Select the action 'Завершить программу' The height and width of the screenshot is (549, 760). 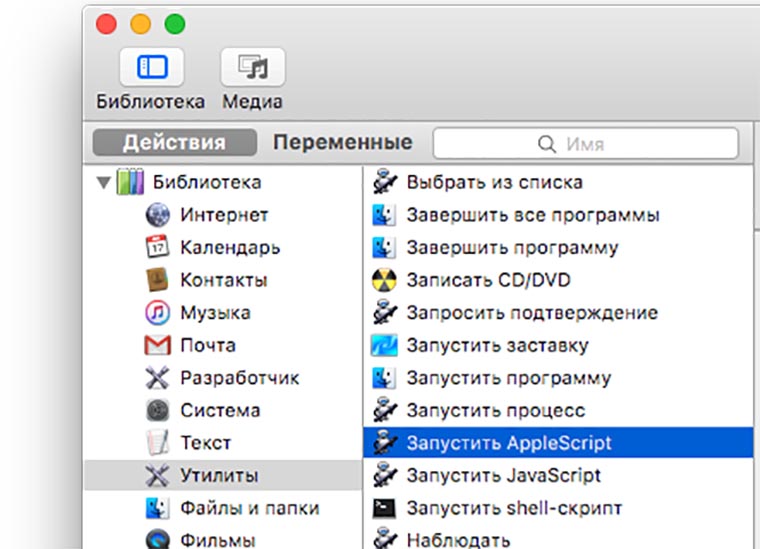click(512, 248)
